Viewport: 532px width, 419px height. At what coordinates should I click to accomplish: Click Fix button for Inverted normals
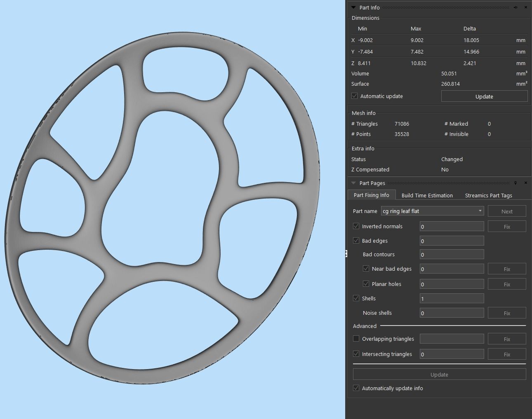coord(507,227)
